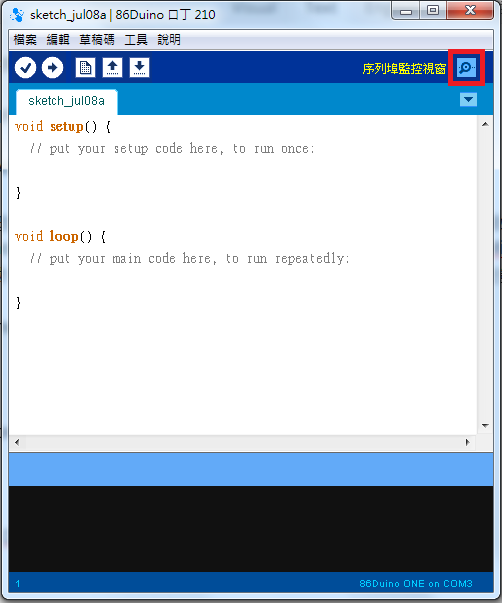Open a sketch with up-arrow icon
Viewport: 502px width, 603px height.
(112, 68)
